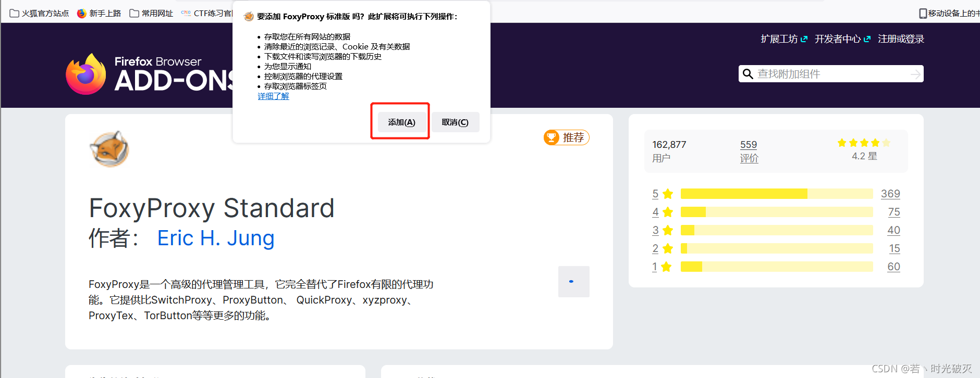Open the 详细了解 link in the dialog
The image size is (980, 378).
273,96
